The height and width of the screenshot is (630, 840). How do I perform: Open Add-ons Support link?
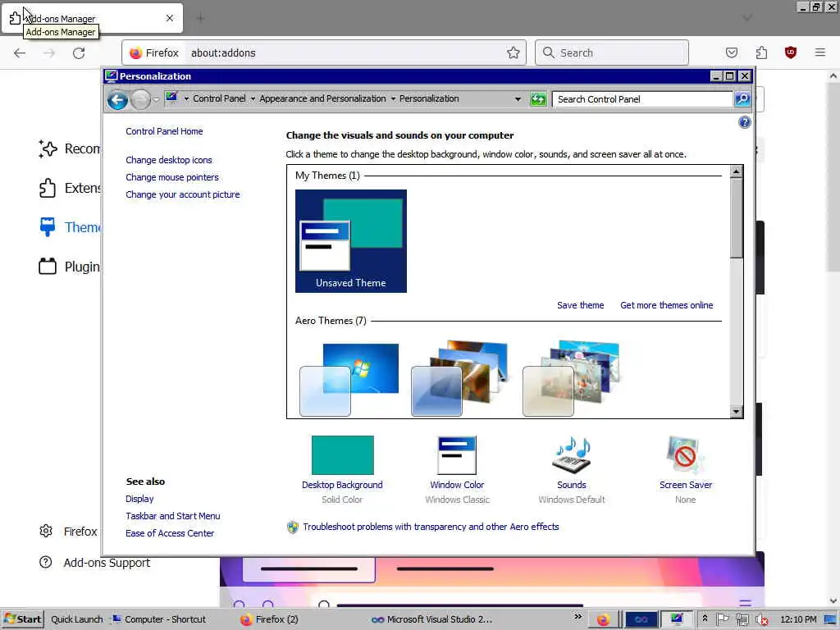107,563
